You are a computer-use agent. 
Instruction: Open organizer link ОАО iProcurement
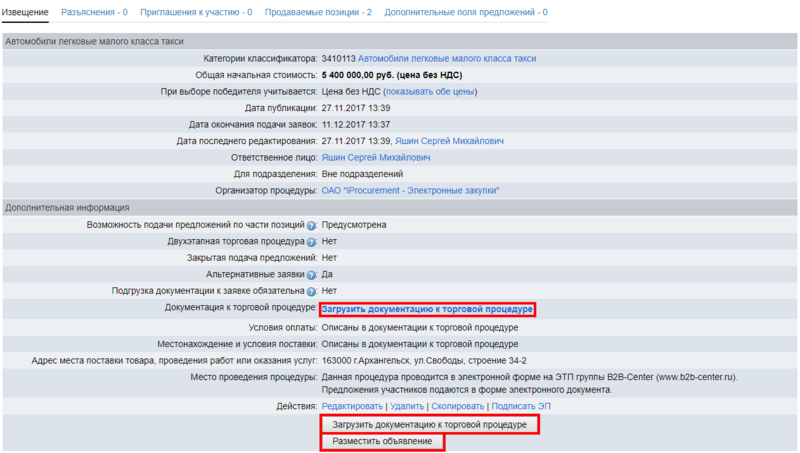click(x=410, y=190)
